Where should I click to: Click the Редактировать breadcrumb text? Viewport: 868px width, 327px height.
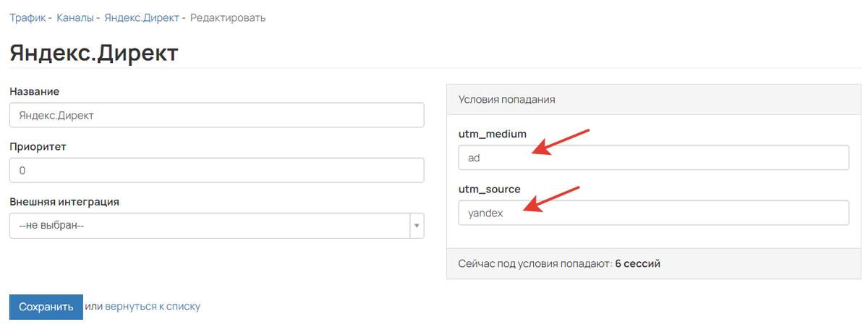click(x=228, y=17)
